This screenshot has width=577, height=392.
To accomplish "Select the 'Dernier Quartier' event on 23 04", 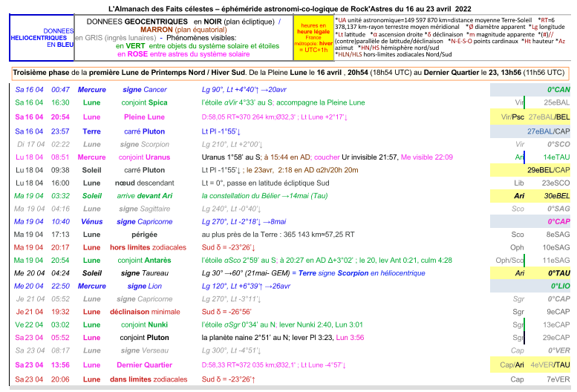I will [146, 365].
